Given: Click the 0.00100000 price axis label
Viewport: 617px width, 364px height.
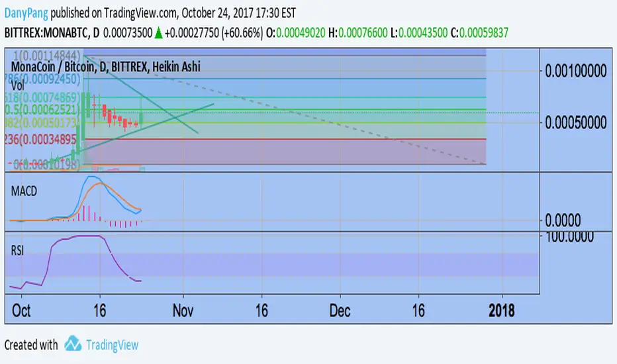Looking at the screenshot, I should point(576,71).
